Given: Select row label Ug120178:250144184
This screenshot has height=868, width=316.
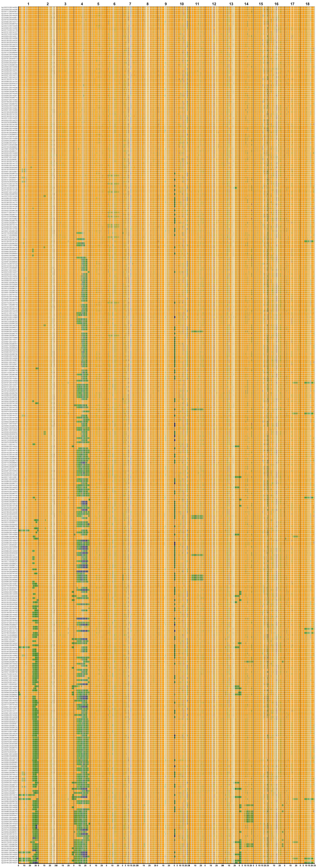Looking at the screenshot, I should click(x=9, y=842).
